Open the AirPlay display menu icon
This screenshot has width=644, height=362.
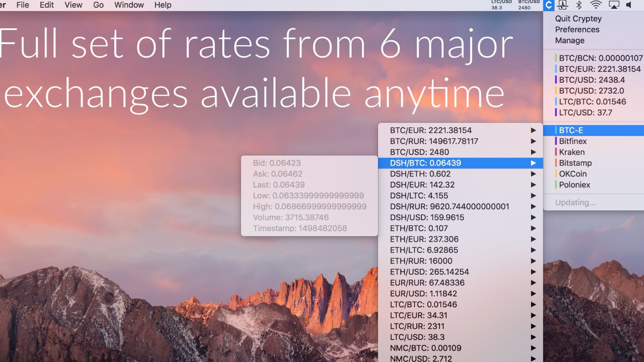pyautogui.click(x=614, y=5)
